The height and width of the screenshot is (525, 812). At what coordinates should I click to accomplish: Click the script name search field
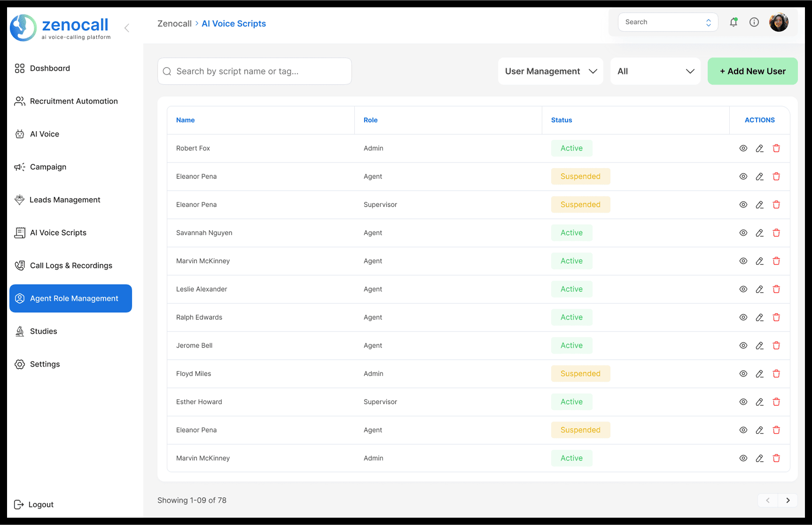[x=255, y=71]
